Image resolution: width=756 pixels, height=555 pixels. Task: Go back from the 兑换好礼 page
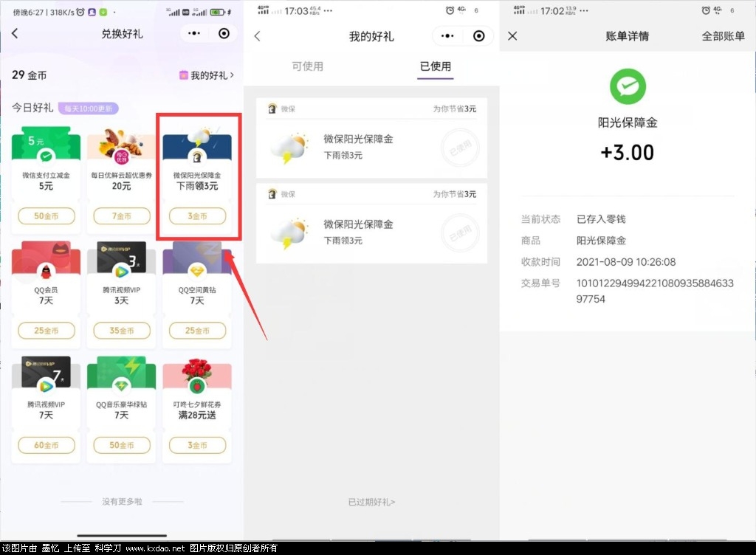pos(15,33)
